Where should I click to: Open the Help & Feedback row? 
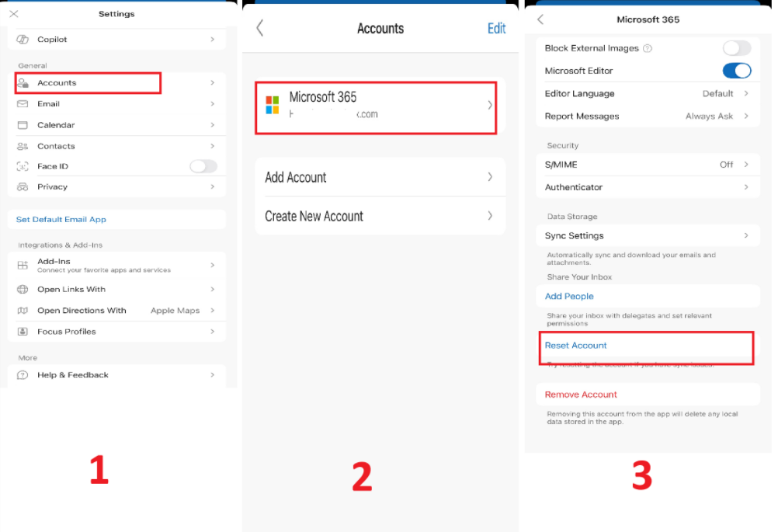click(x=117, y=375)
